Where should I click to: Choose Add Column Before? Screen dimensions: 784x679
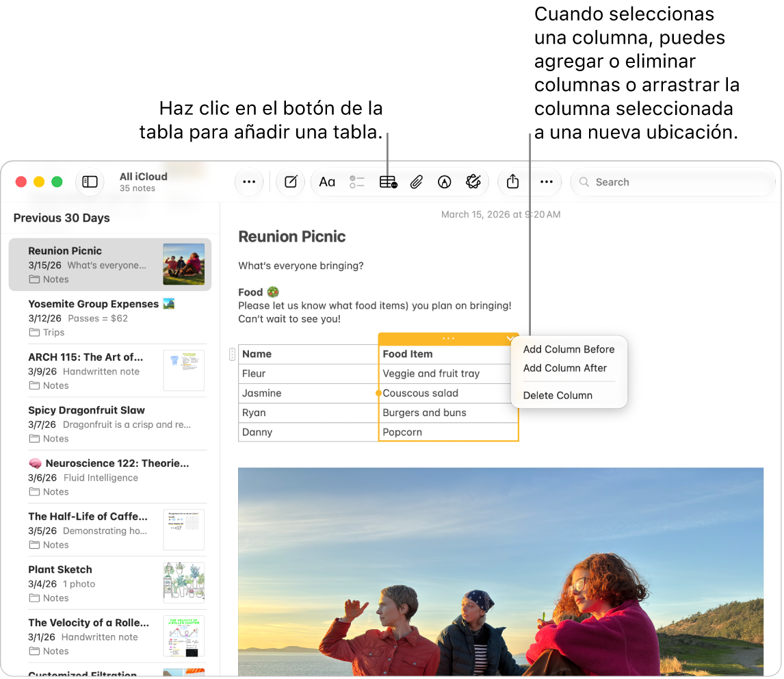tap(569, 349)
